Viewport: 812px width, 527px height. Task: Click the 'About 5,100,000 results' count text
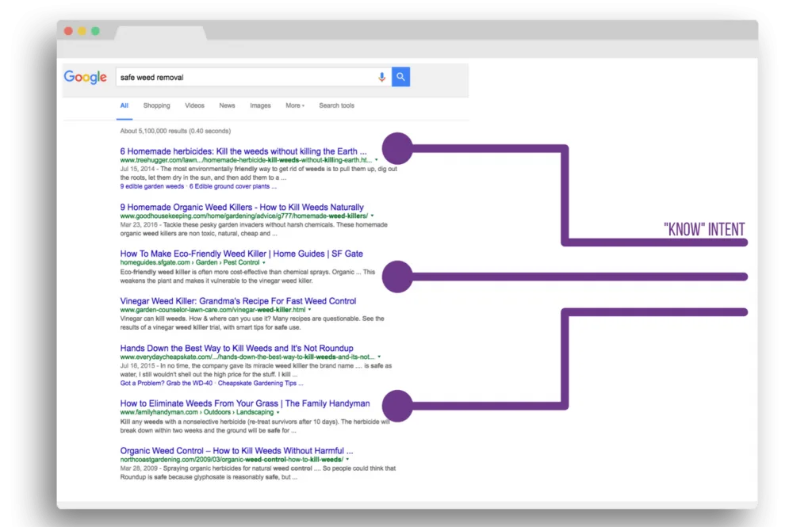point(175,131)
